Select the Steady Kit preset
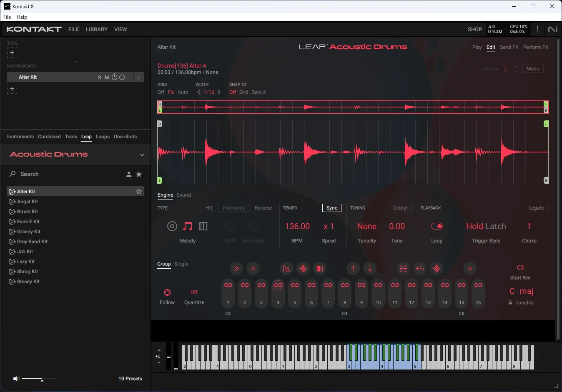The width and height of the screenshot is (562, 392). (x=75, y=282)
